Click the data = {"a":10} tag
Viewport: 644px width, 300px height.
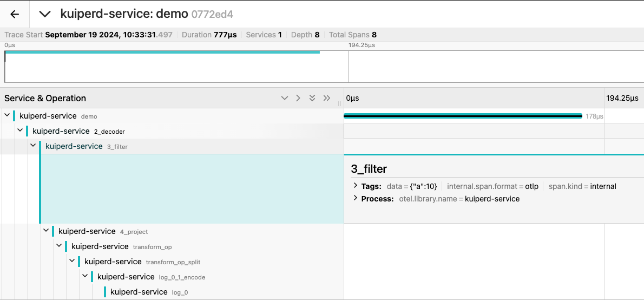pos(412,187)
